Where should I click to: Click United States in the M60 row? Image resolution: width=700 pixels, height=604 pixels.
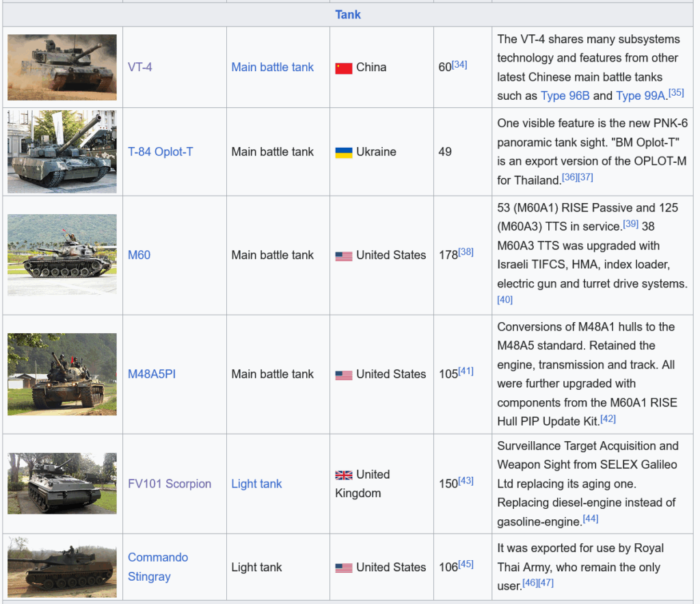[x=391, y=255]
